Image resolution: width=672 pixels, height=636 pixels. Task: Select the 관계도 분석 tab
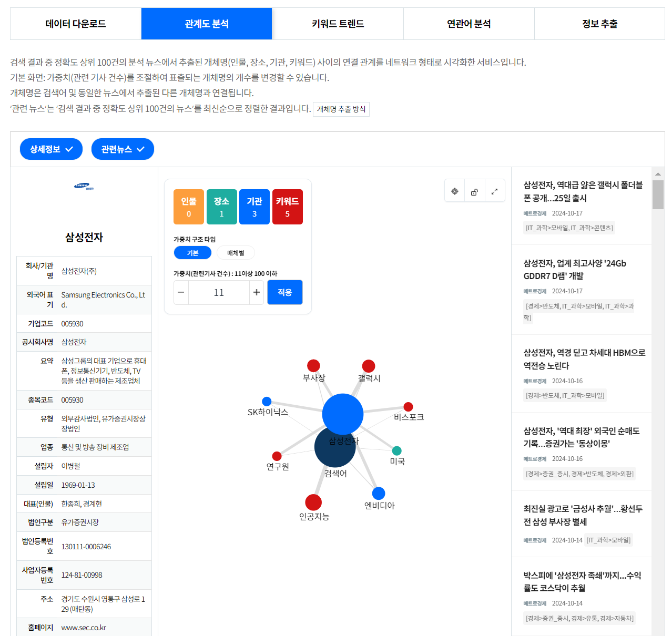pos(207,24)
